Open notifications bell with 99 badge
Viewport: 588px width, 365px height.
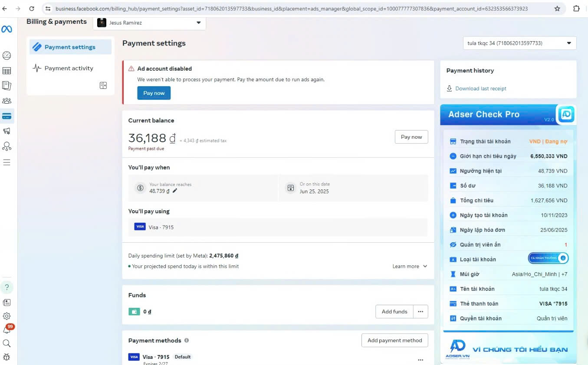point(7,329)
